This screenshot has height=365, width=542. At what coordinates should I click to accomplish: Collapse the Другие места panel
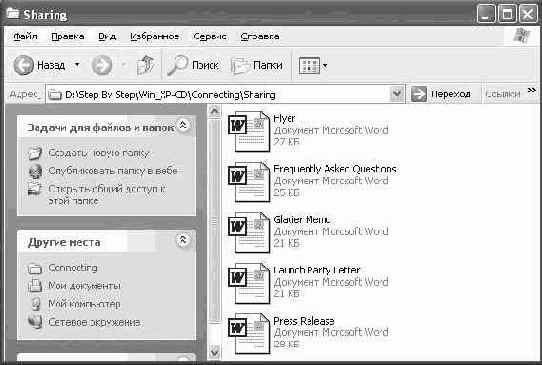click(183, 240)
